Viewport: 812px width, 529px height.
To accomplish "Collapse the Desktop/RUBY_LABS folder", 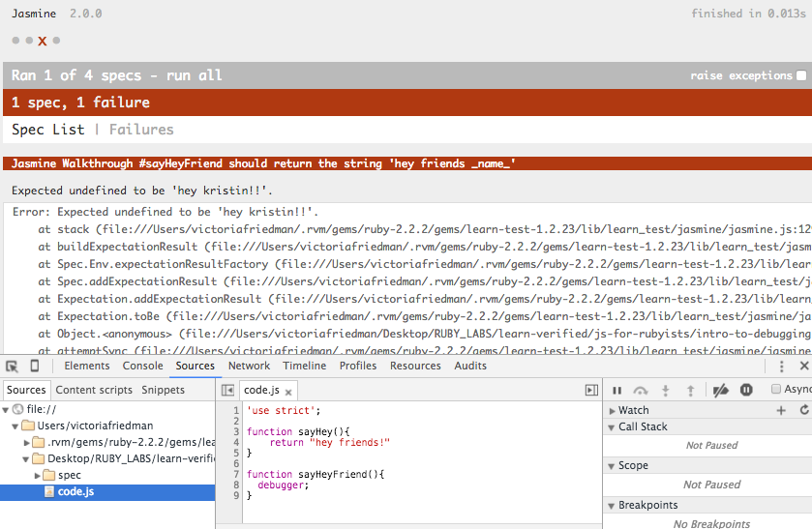I will 26,459.
